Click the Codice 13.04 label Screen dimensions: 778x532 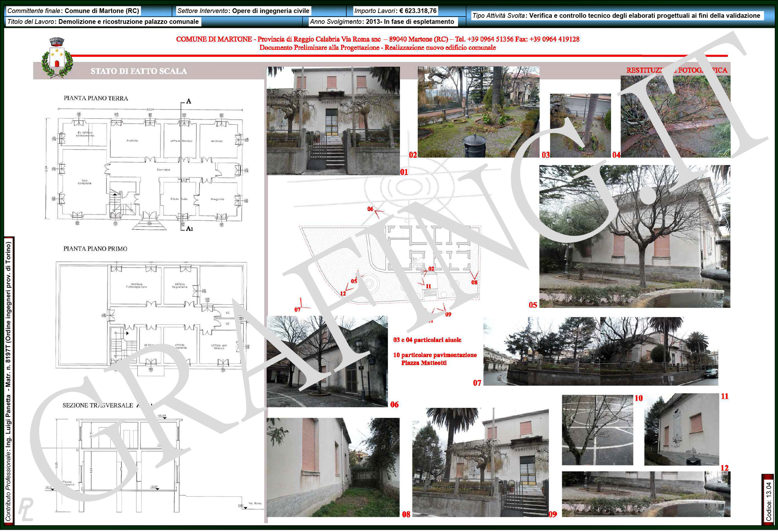click(x=768, y=501)
